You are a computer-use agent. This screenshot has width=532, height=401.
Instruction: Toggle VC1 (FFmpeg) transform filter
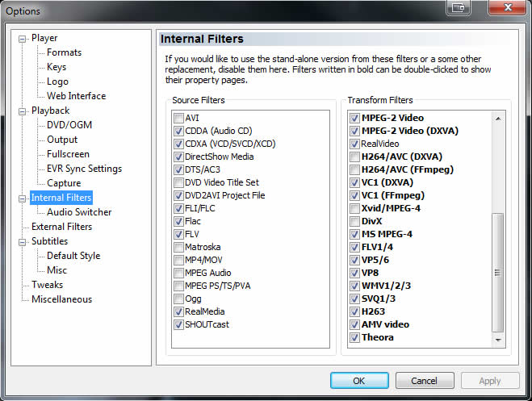tap(354, 195)
